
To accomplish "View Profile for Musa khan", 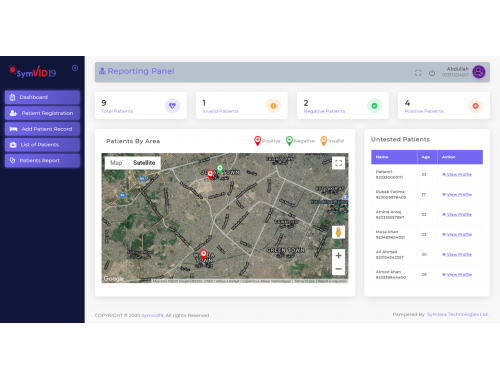I will coord(457,235).
